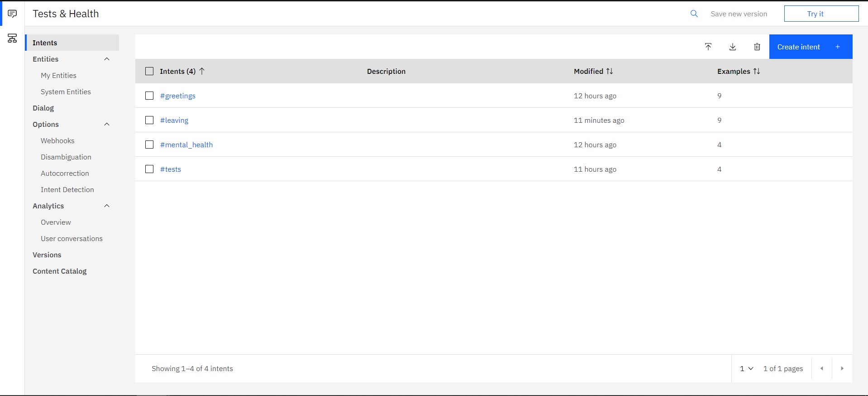Select all intents checkbox in header
868x396 pixels.
[x=149, y=71]
